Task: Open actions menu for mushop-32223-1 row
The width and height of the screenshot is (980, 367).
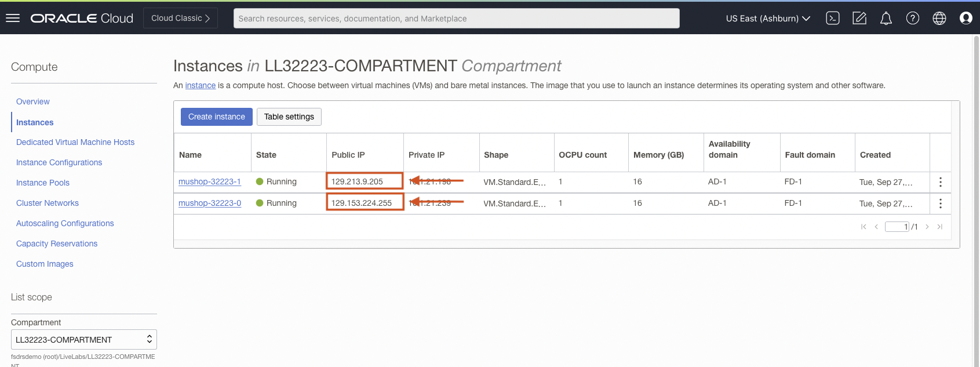Action: 940,182
